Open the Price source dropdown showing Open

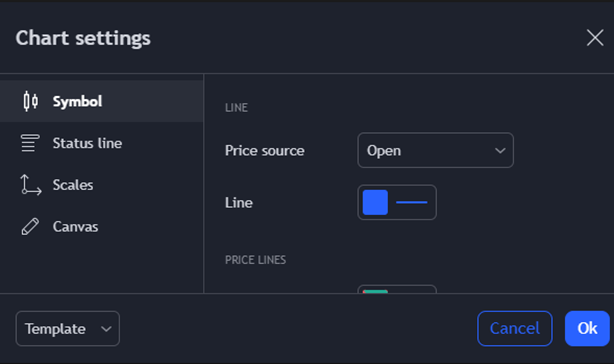click(435, 150)
